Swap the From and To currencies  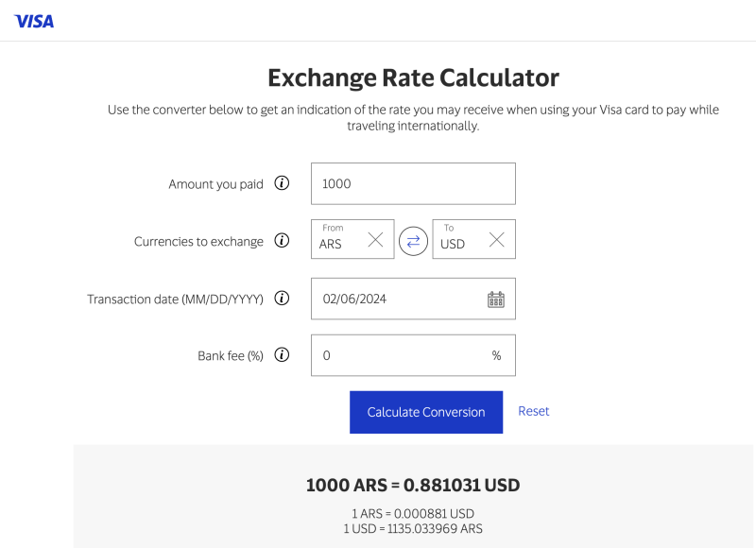click(413, 241)
